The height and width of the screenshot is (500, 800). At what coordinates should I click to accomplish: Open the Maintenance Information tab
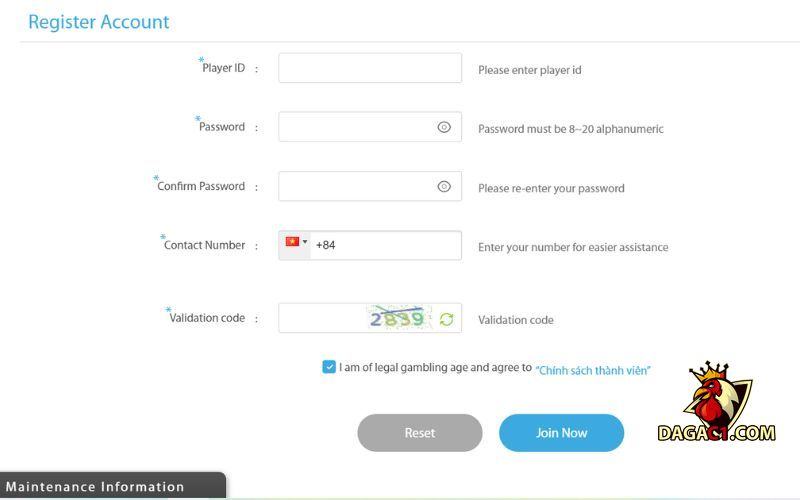click(x=96, y=487)
